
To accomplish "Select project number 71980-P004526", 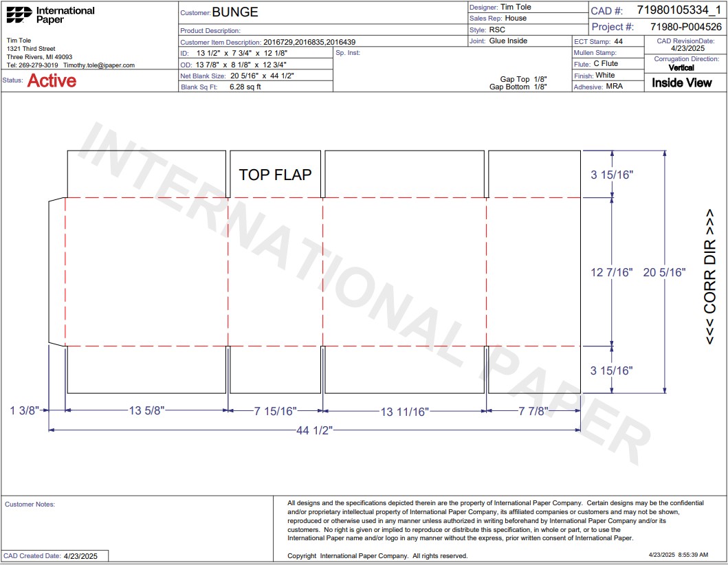I will pyautogui.click(x=686, y=27).
